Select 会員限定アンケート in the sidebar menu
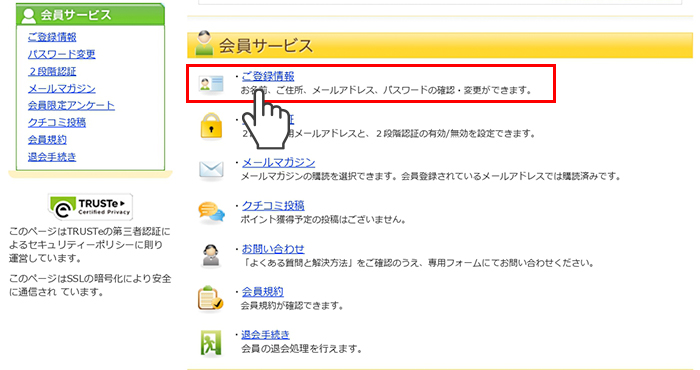The width and height of the screenshot is (700, 370). pyautogui.click(x=71, y=105)
